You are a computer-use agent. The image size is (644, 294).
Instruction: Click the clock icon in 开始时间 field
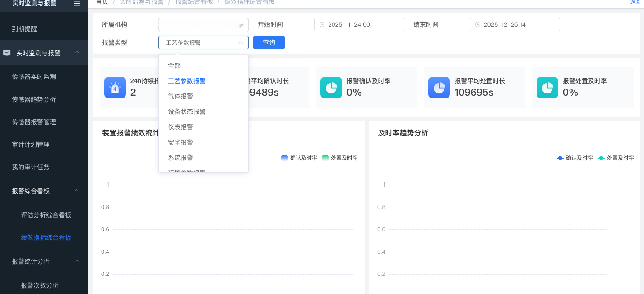tap(322, 25)
